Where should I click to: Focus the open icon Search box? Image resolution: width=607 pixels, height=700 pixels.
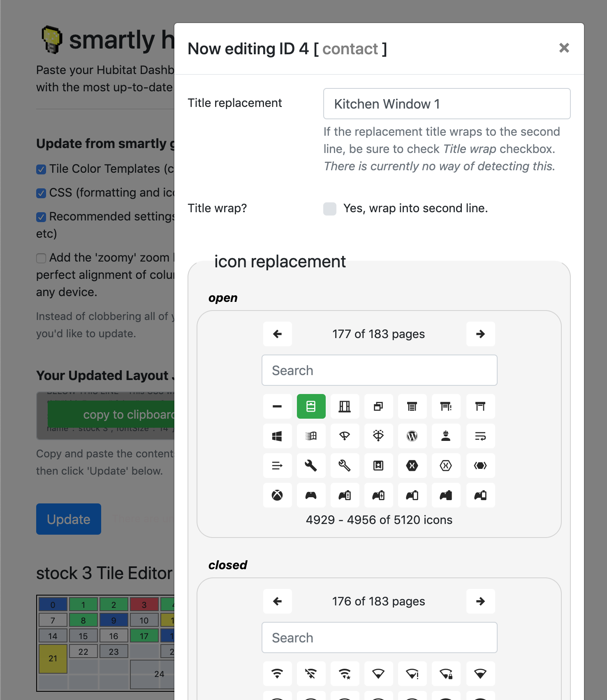379,370
